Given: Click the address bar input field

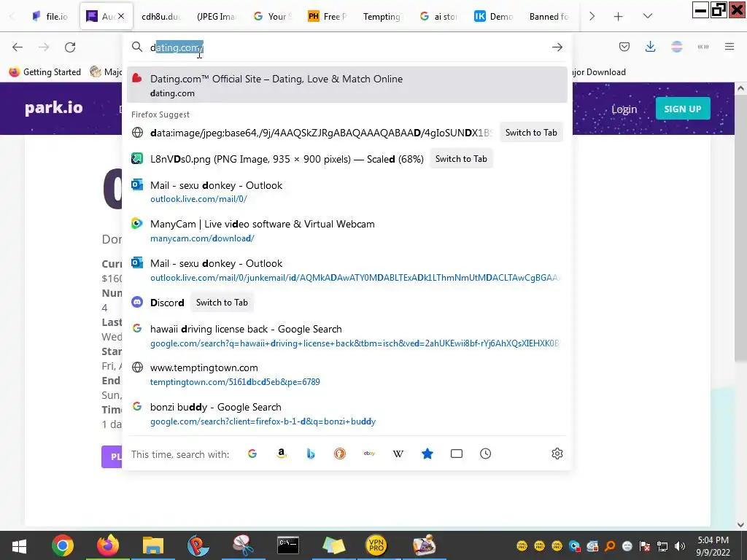Looking at the screenshot, I should tap(348, 47).
